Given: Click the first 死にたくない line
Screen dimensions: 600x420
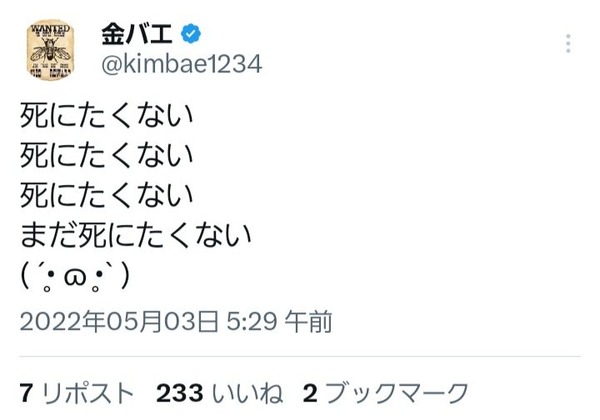Looking at the screenshot, I should (106, 115).
